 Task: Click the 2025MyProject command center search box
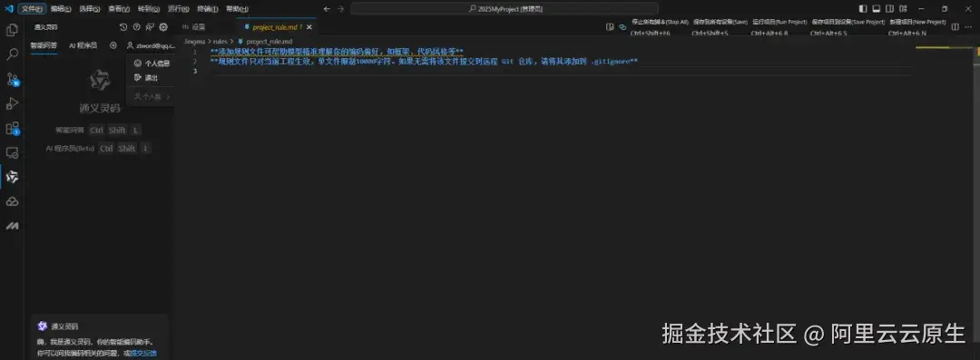tap(505, 9)
